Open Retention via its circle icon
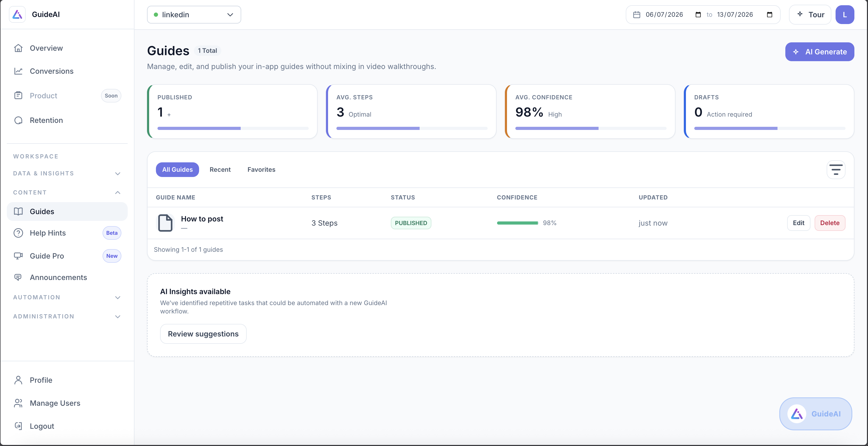The image size is (868, 446). pyautogui.click(x=18, y=120)
